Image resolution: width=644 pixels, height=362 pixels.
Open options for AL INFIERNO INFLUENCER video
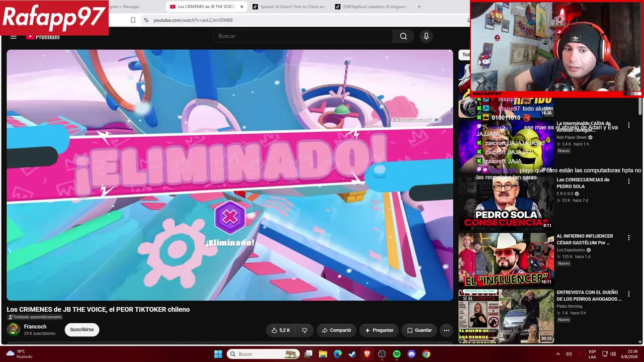click(628, 238)
